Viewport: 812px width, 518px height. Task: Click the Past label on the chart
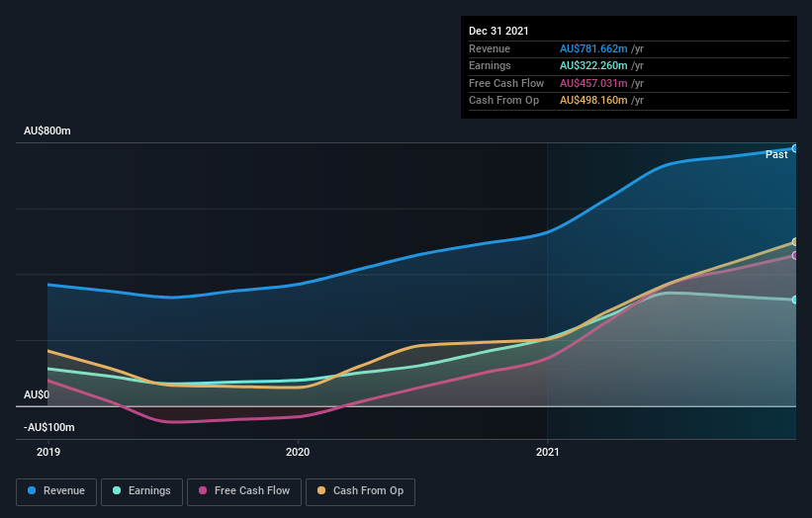(x=776, y=155)
